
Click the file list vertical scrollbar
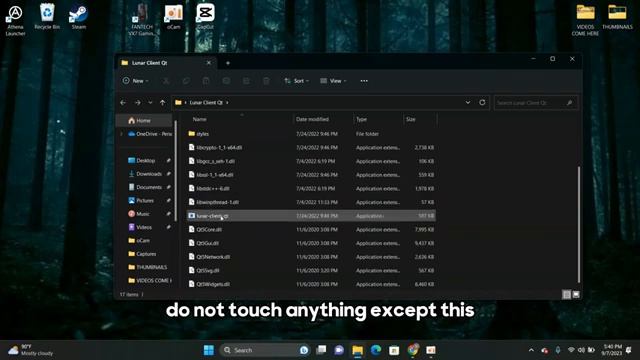[579, 224]
